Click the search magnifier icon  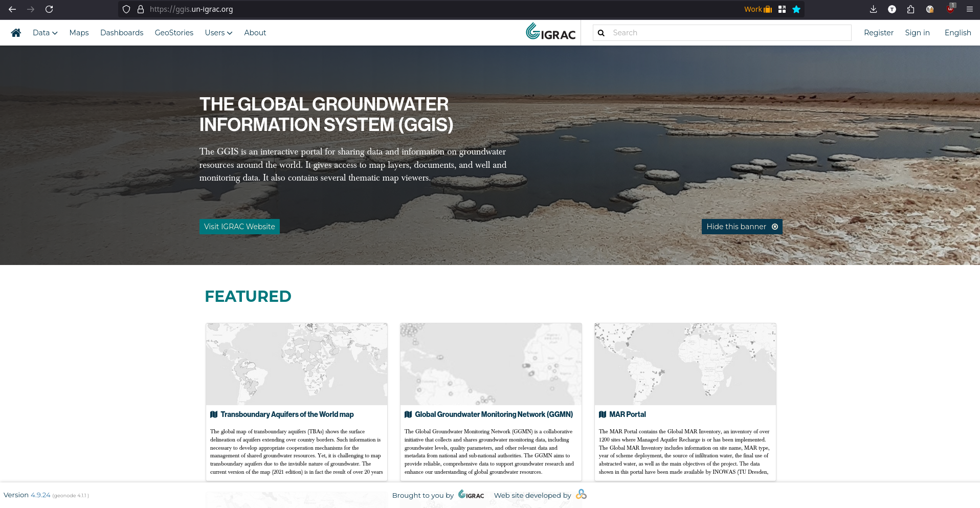pos(602,33)
